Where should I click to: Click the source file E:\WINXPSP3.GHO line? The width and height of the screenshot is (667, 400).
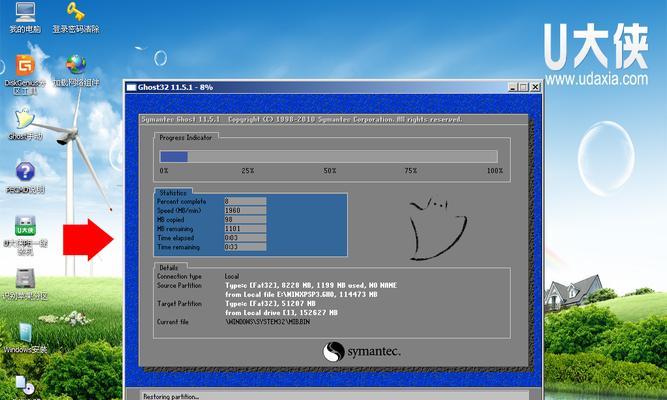[x=301, y=294]
